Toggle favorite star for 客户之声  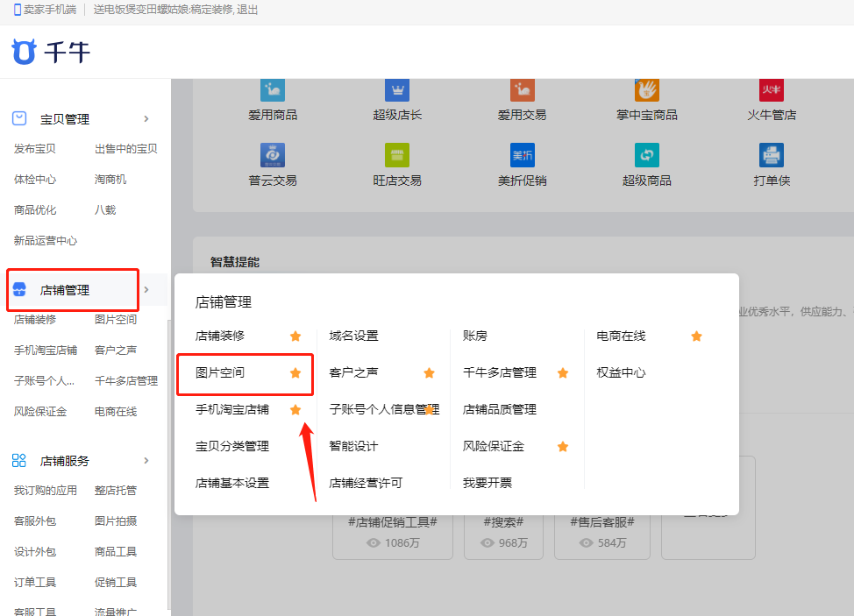coord(429,372)
